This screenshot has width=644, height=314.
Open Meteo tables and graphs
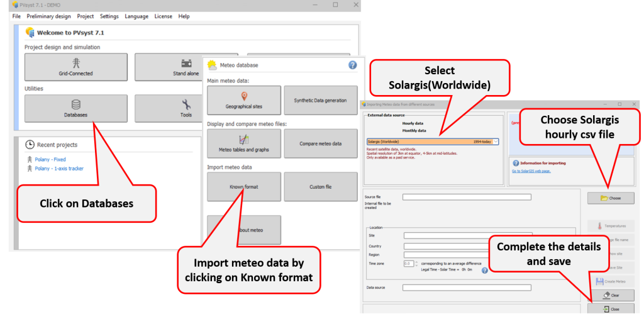click(x=244, y=143)
